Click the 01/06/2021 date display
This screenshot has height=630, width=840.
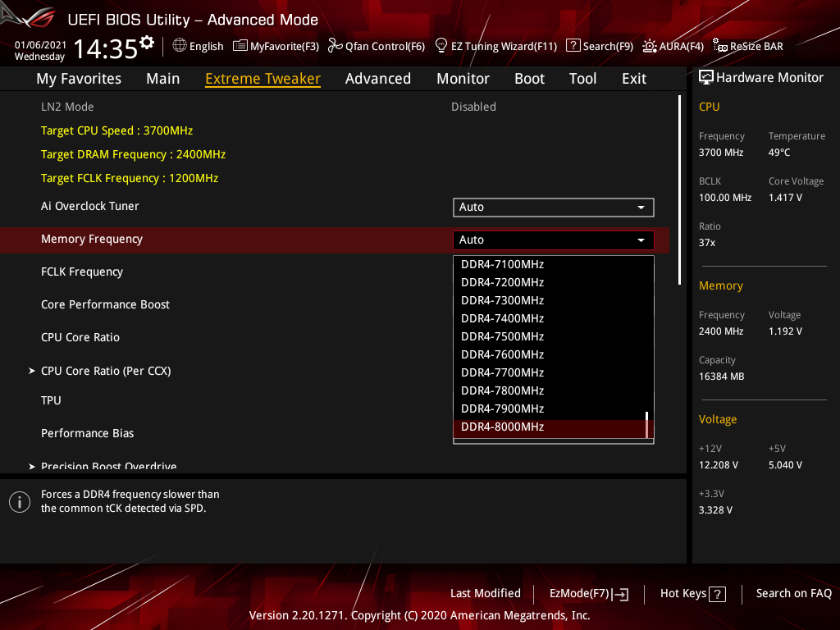[x=40, y=45]
